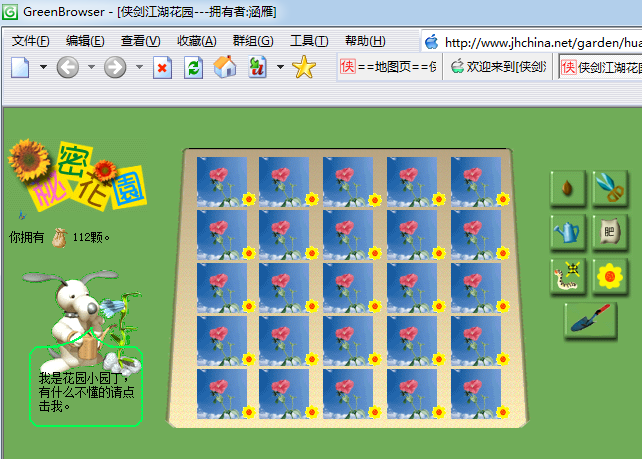
Task: Click the 秘密花园 sunflower logo
Action: [x=77, y=176]
